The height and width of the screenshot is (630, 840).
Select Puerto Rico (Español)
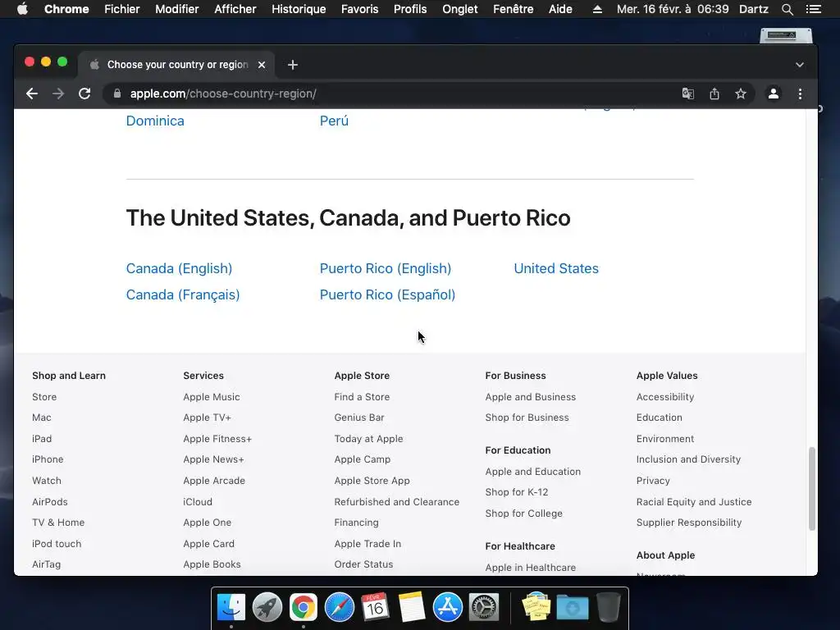tap(387, 294)
